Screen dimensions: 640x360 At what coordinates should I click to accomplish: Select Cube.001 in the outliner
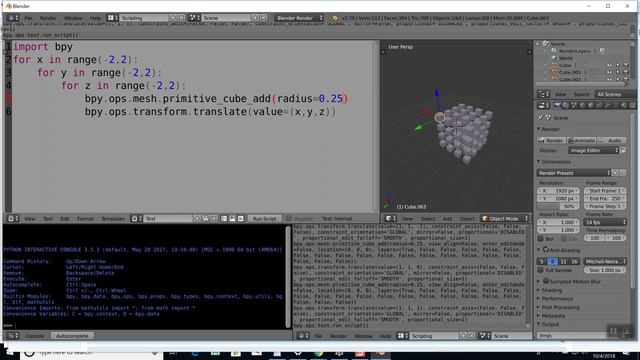tap(570, 72)
